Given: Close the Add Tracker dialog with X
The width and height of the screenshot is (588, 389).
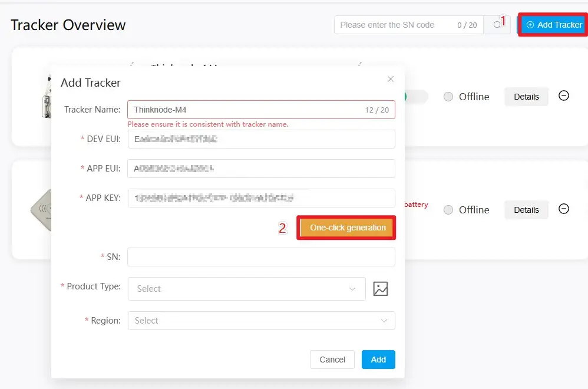Looking at the screenshot, I should [x=390, y=79].
